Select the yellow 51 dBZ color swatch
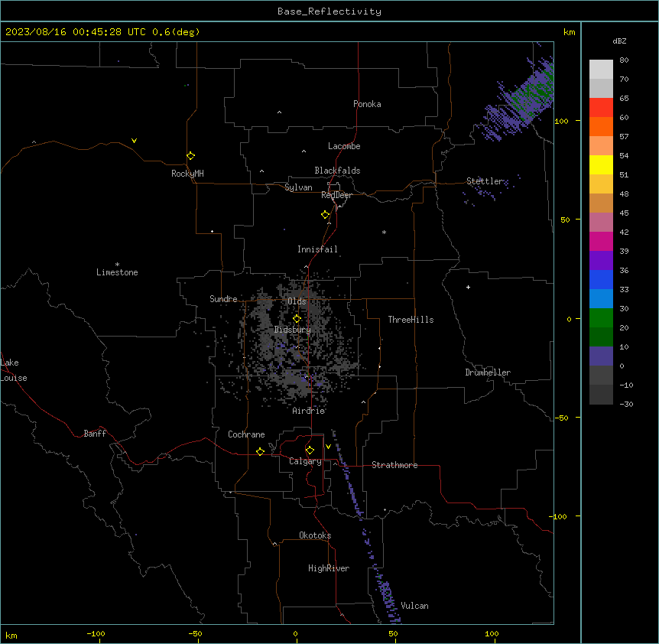 [601, 164]
